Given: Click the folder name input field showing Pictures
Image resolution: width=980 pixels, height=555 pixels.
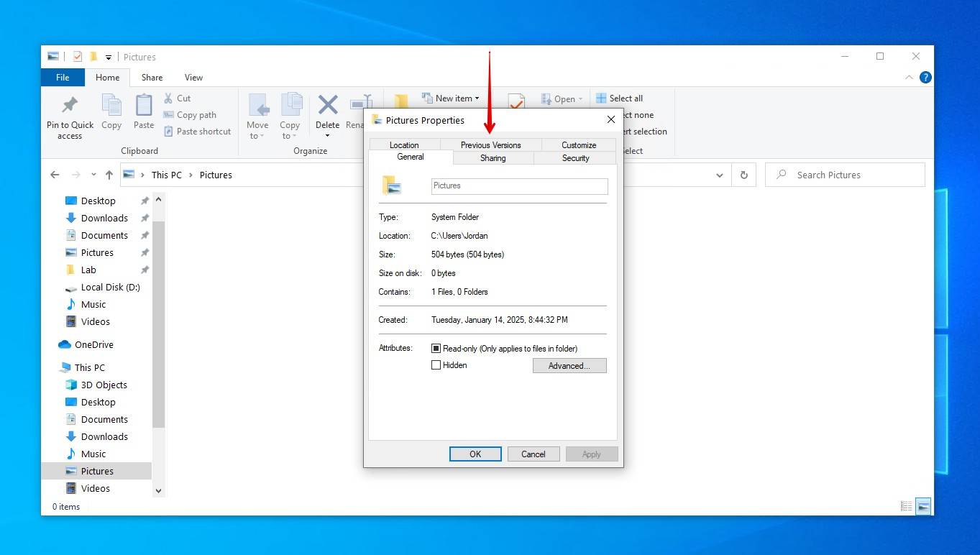Looking at the screenshot, I should coord(519,185).
